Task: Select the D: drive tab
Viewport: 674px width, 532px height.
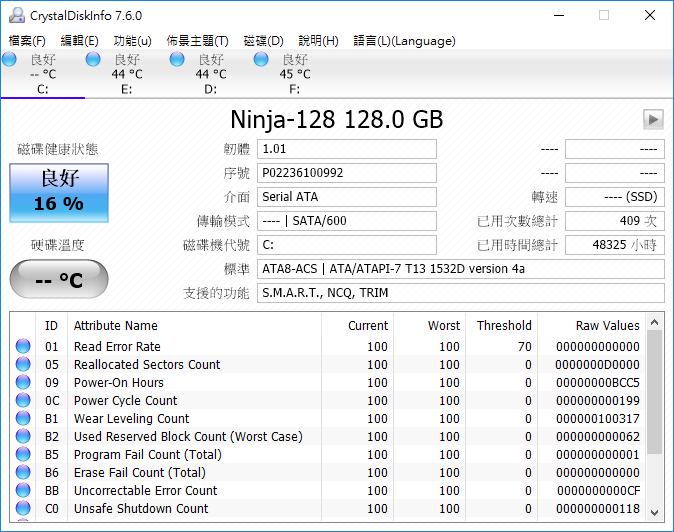Action: pyautogui.click(x=211, y=74)
